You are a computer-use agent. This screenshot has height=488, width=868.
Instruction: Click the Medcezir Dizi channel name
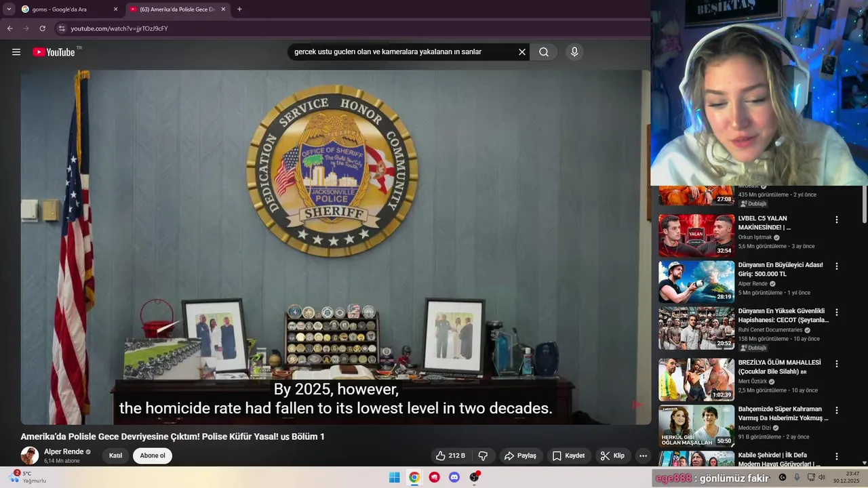(754, 428)
